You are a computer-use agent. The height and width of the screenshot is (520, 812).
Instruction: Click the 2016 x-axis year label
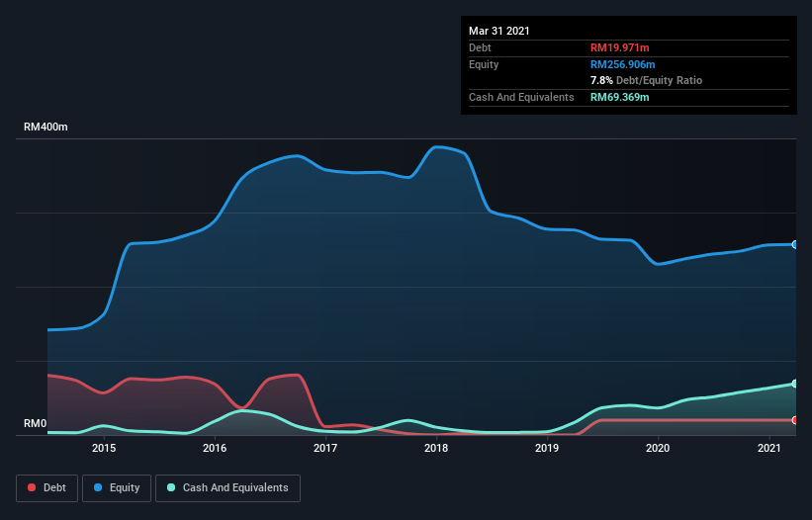215,448
